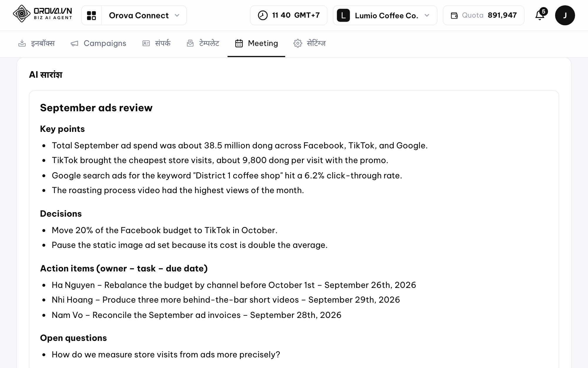Open the app grid icon
Viewport: 588px width, 368px height.
91,15
